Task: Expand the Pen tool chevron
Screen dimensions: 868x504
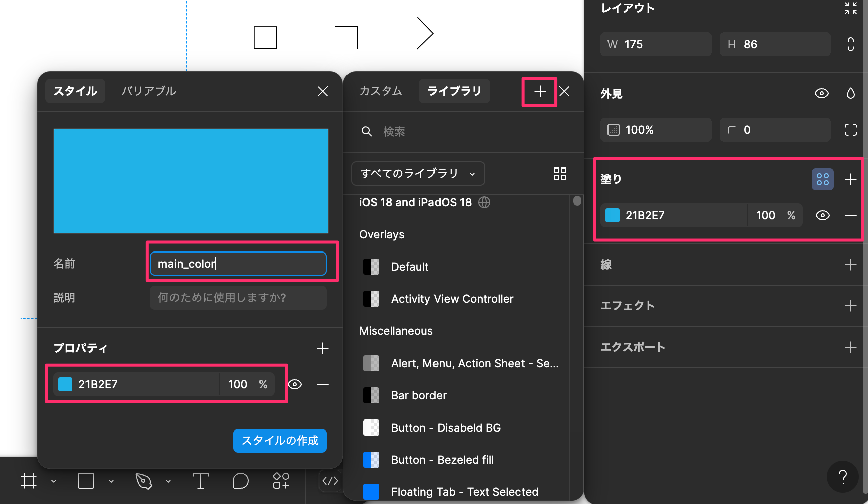Action: 169,481
